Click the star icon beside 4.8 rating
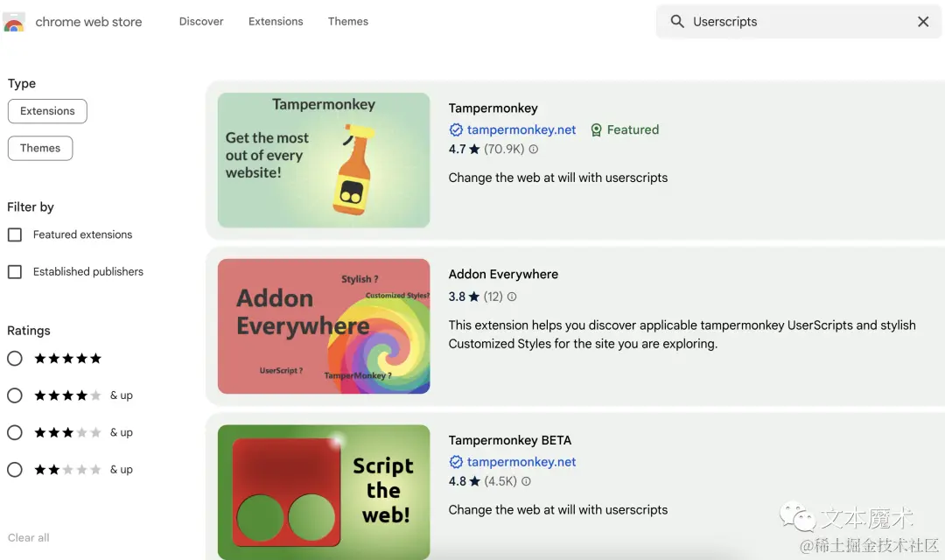 pyautogui.click(x=474, y=481)
